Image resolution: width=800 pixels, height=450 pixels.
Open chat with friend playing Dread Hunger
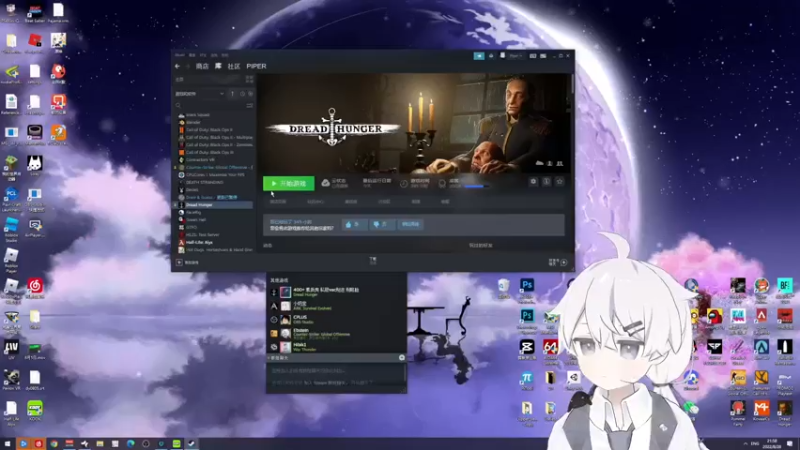click(337, 292)
